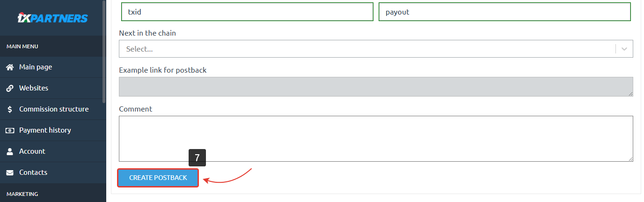Click the banknote icon beside Payment history
This screenshot has height=202, width=644.
point(9,130)
